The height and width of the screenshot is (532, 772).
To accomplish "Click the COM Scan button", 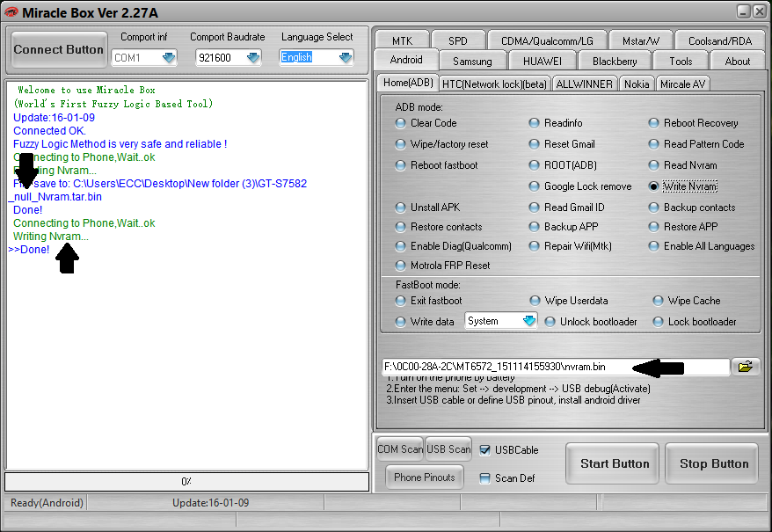I will [x=400, y=448].
